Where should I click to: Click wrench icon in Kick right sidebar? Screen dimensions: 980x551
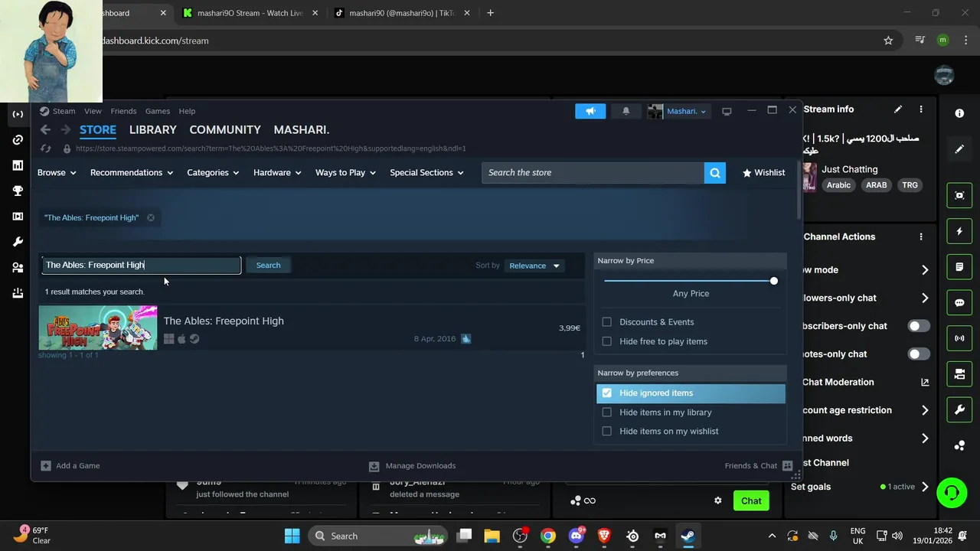click(959, 409)
